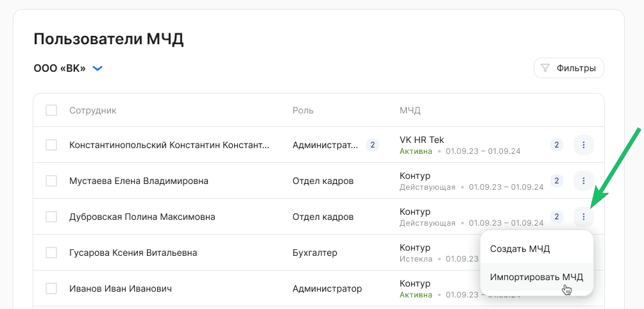Choose Создать МЧД from the context menu
Image resolution: width=644 pixels, height=309 pixels.
[x=536, y=249]
